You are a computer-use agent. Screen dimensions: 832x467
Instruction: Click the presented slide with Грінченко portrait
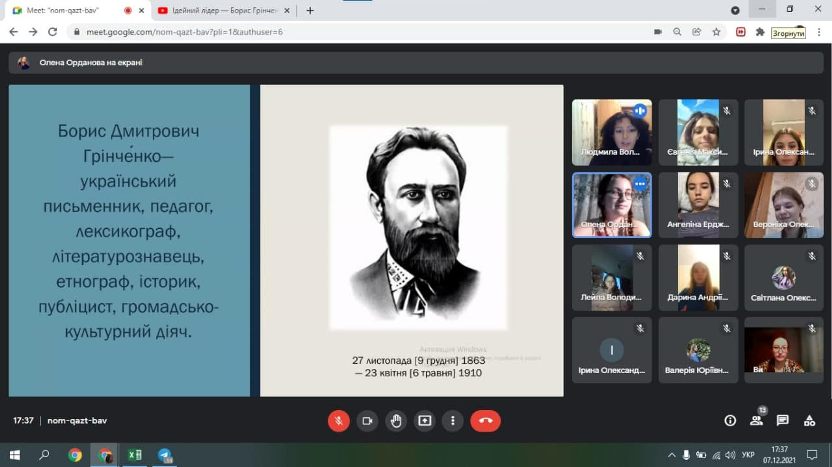pos(411,240)
